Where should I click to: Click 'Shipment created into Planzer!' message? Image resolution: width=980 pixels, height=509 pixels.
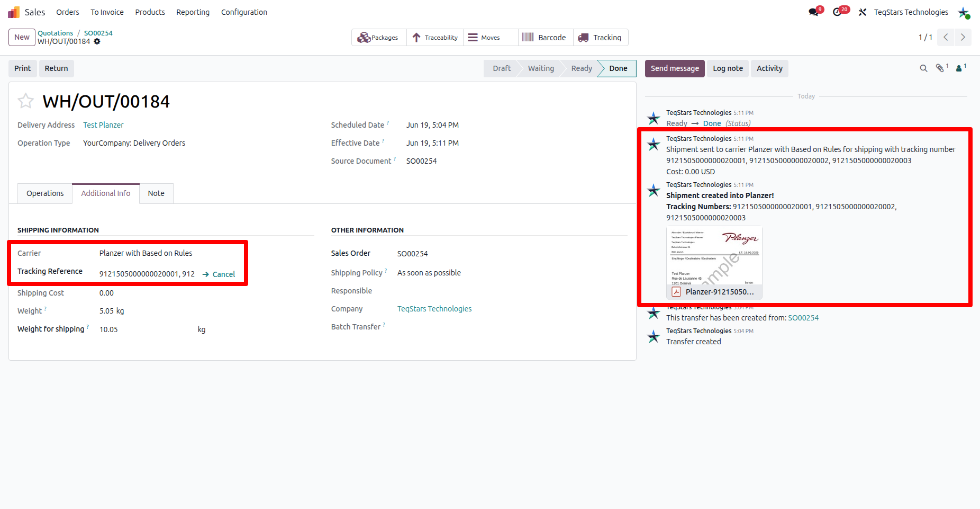(720, 195)
